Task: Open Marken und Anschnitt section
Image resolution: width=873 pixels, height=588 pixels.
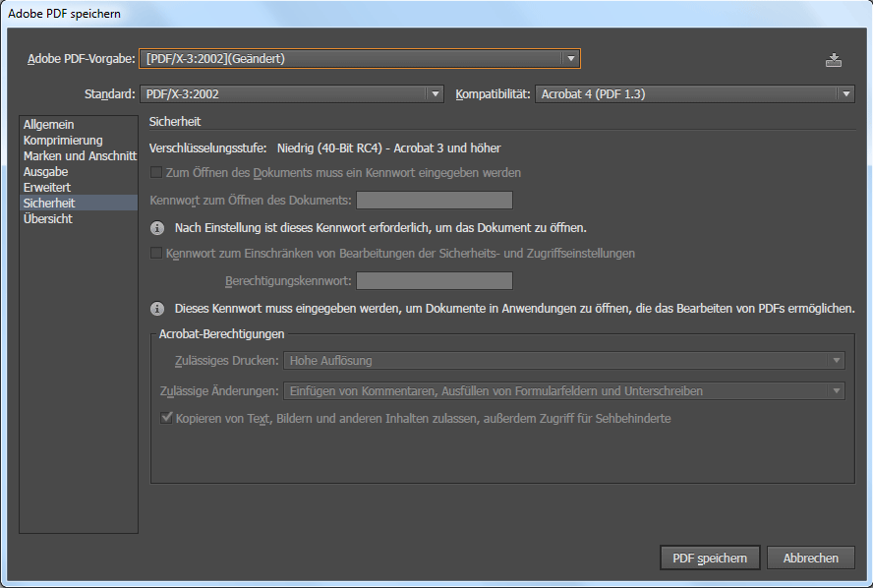Action: coord(79,156)
